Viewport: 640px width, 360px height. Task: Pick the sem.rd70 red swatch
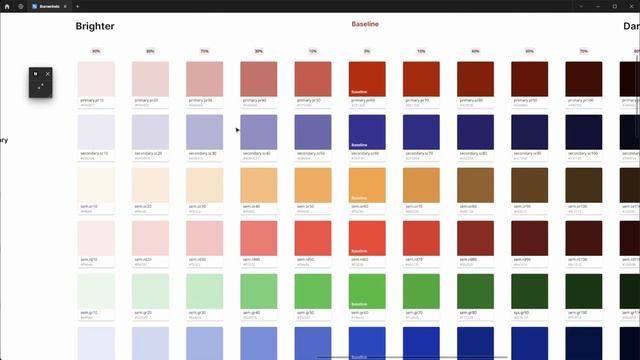pyautogui.click(x=421, y=238)
